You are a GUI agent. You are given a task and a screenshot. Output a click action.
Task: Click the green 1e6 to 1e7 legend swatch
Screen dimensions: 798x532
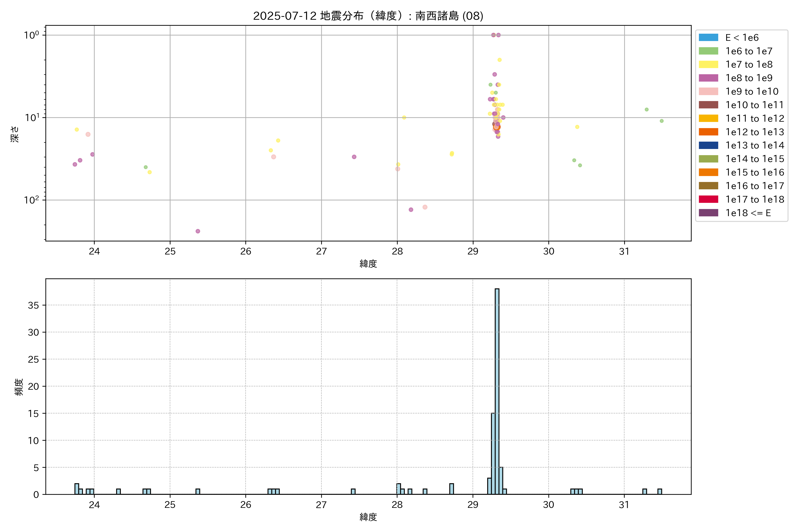click(x=708, y=51)
